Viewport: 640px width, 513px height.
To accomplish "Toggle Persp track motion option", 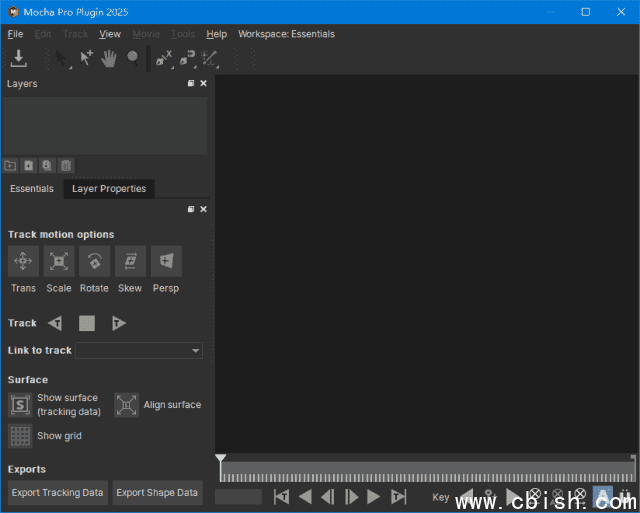I will [166, 261].
